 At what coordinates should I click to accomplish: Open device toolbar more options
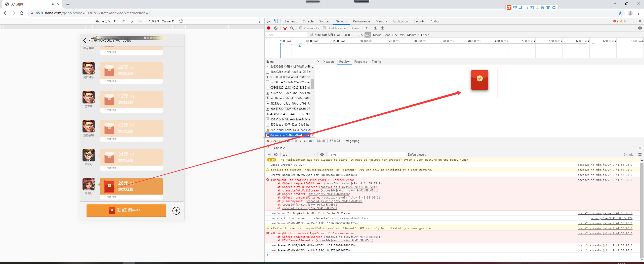260,21
